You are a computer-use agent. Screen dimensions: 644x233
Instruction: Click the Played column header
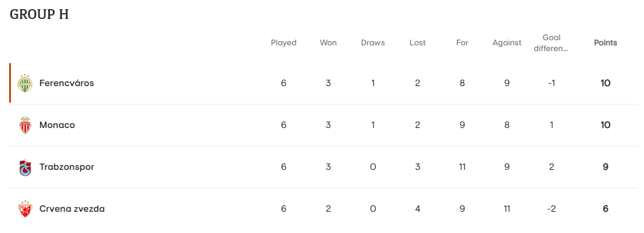pos(284,43)
